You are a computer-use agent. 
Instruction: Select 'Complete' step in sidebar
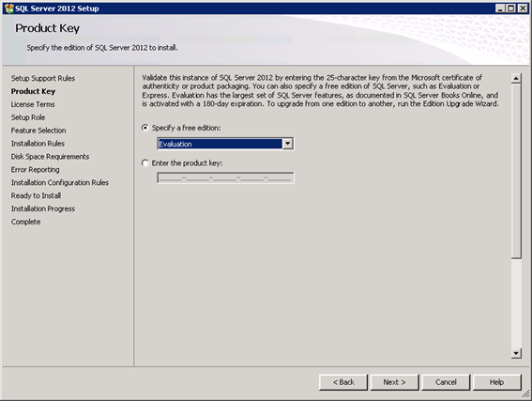tap(25, 222)
